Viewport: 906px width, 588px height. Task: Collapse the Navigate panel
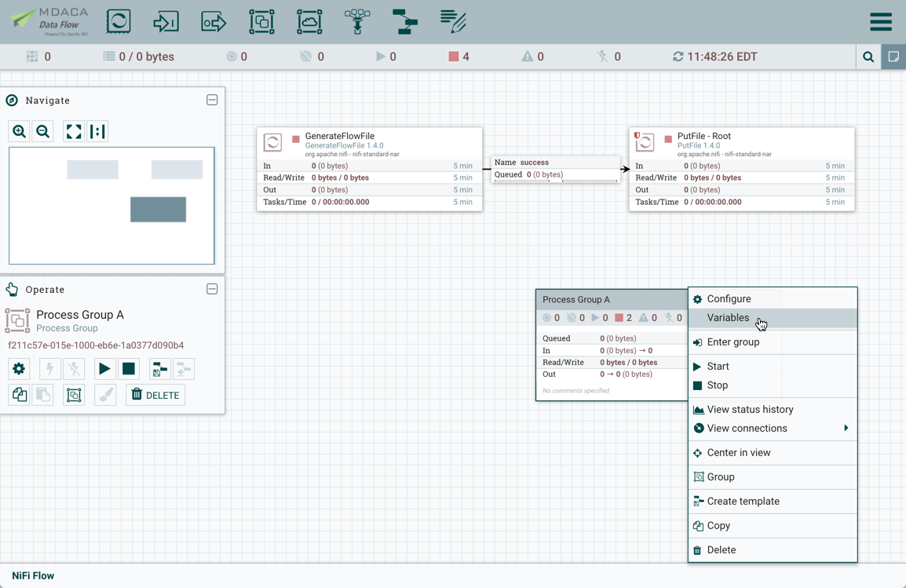click(212, 100)
